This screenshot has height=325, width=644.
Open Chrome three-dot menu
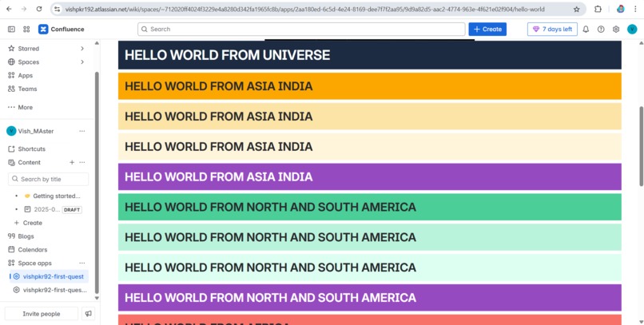pyautogui.click(x=635, y=9)
